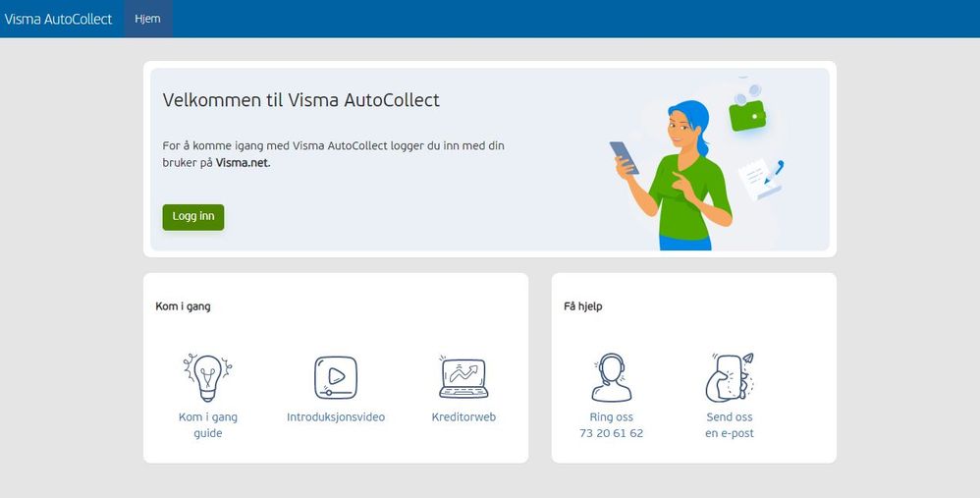This screenshot has height=498, width=980.
Task: Open the Send oss en e-post link
Action: pos(730,425)
